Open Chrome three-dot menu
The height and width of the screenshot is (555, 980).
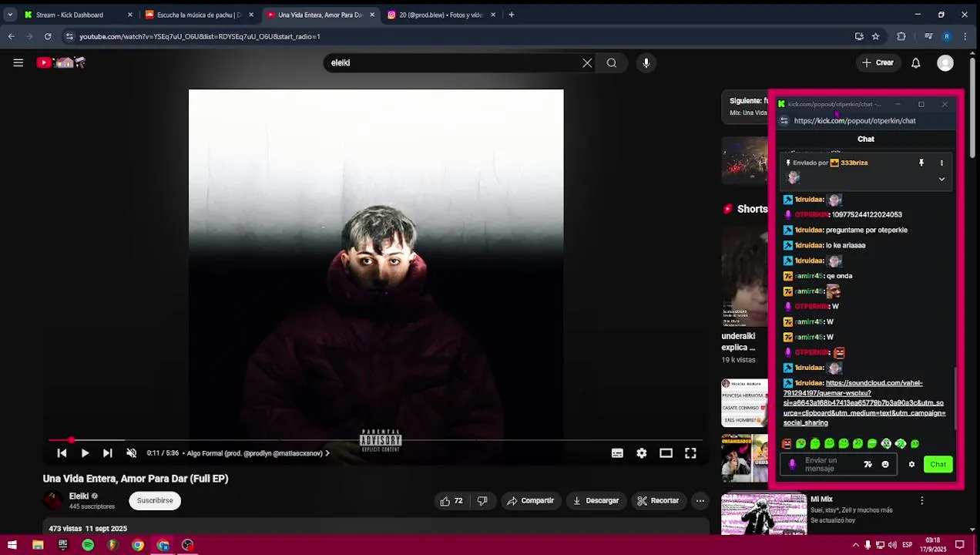(967, 36)
